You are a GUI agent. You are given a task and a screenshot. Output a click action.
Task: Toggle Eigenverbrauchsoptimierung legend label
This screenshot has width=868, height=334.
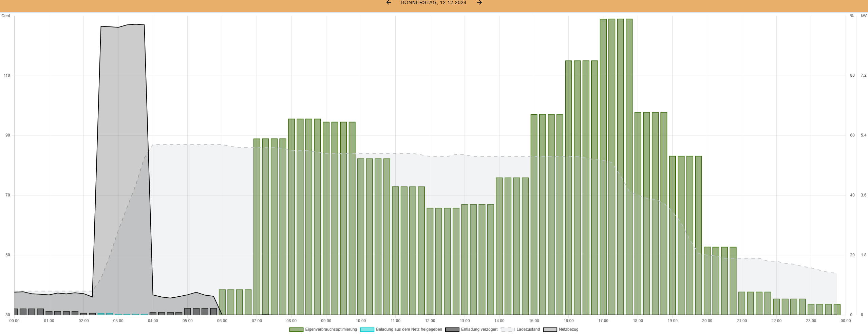pos(331,329)
